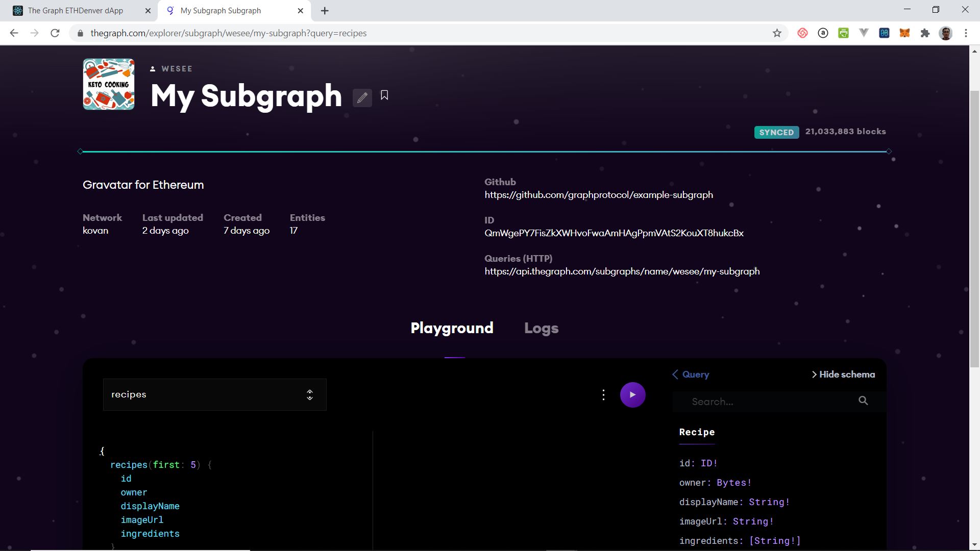
Task: Click the pencil edit icon next to My Subgraph
Action: pyautogui.click(x=362, y=97)
